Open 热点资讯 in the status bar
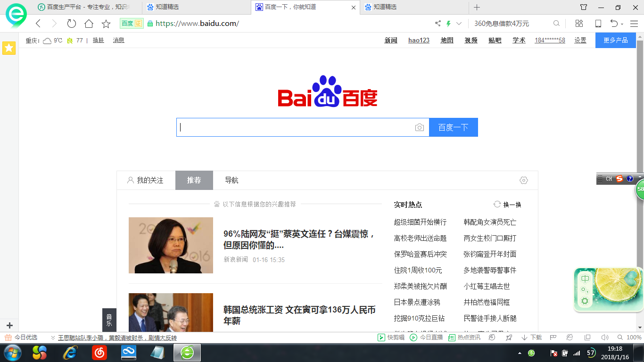The image size is (644, 362). pos(464,337)
